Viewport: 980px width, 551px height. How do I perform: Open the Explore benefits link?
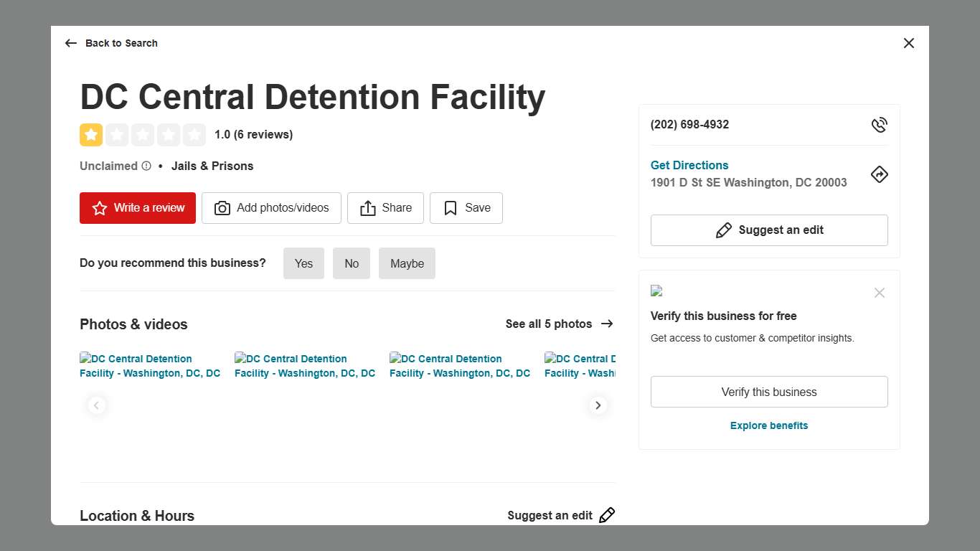(768, 425)
